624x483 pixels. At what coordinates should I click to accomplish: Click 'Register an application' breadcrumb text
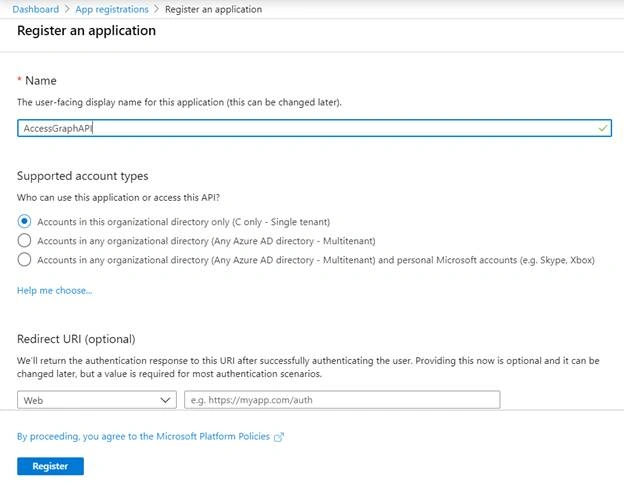pos(213,9)
